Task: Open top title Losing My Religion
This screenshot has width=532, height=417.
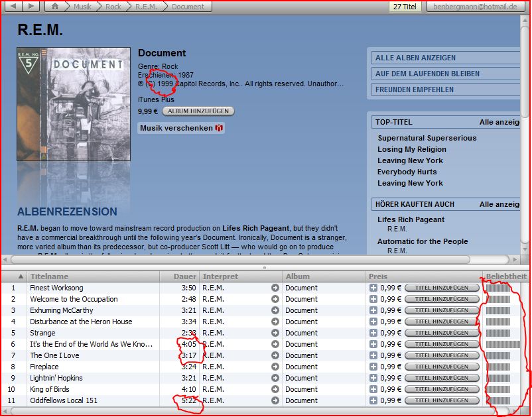Action: [x=412, y=149]
